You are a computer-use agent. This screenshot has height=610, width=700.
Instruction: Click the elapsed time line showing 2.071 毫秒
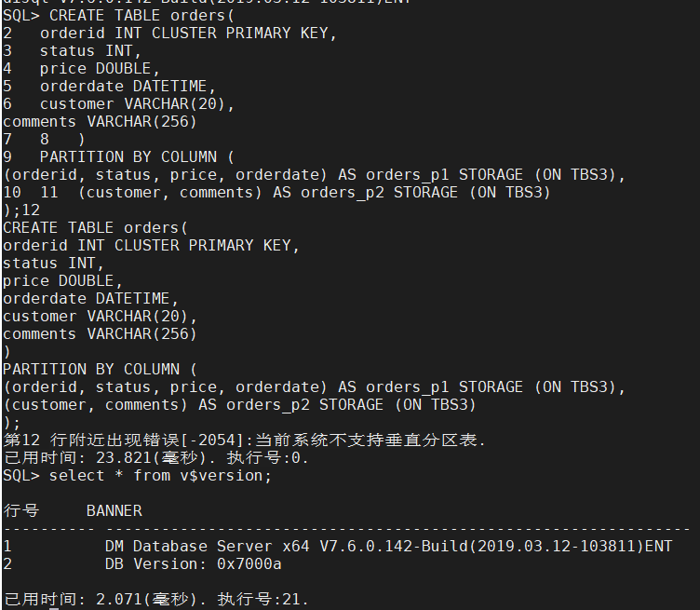(156, 599)
